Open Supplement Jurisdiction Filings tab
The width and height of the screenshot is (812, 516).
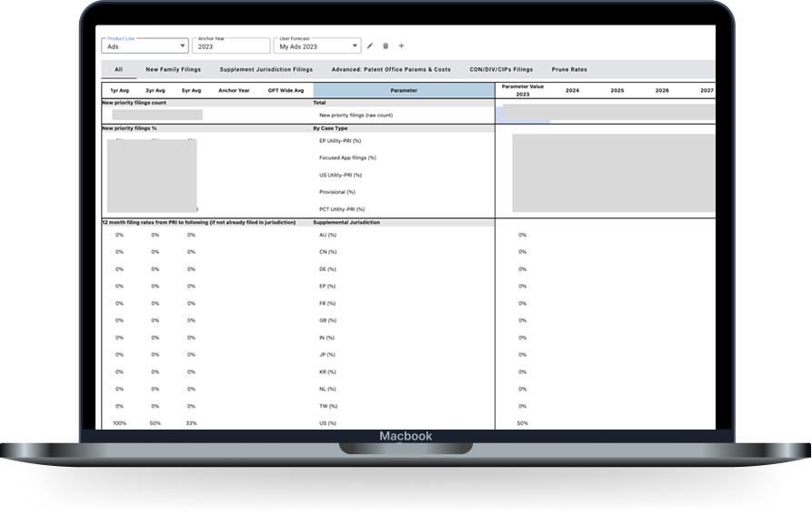click(x=266, y=69)
